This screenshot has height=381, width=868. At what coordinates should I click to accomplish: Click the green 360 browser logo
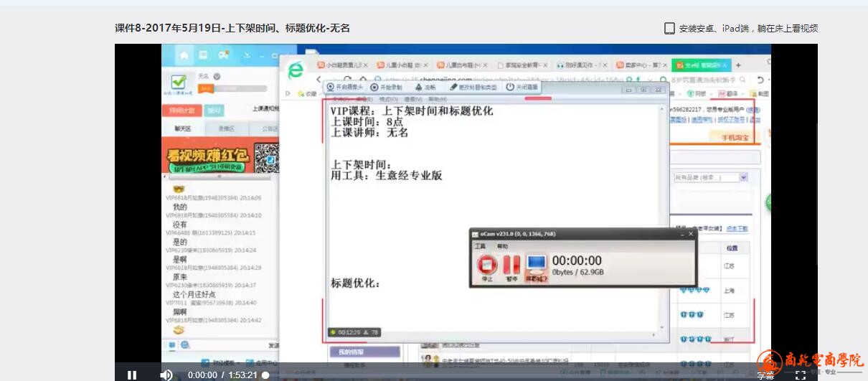coord(295,70)
